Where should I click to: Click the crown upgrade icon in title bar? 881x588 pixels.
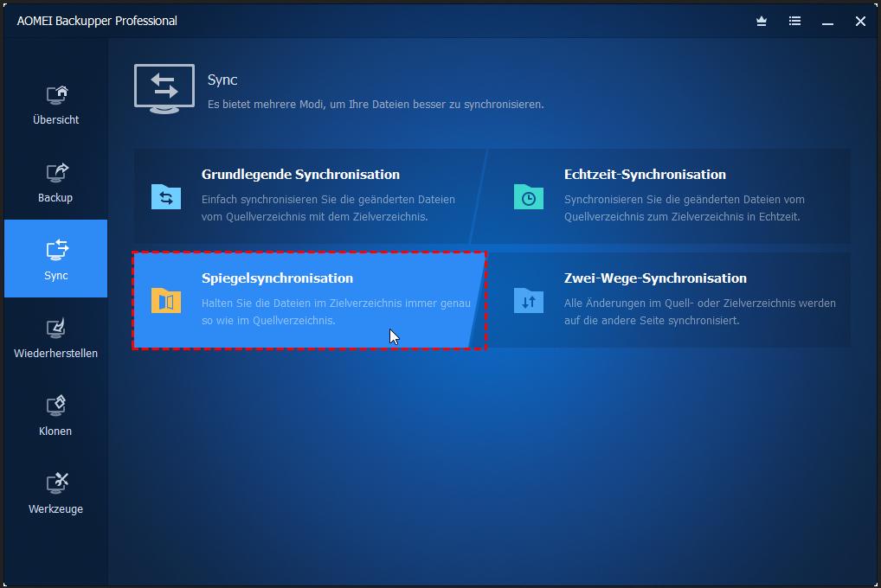point(762,22)
